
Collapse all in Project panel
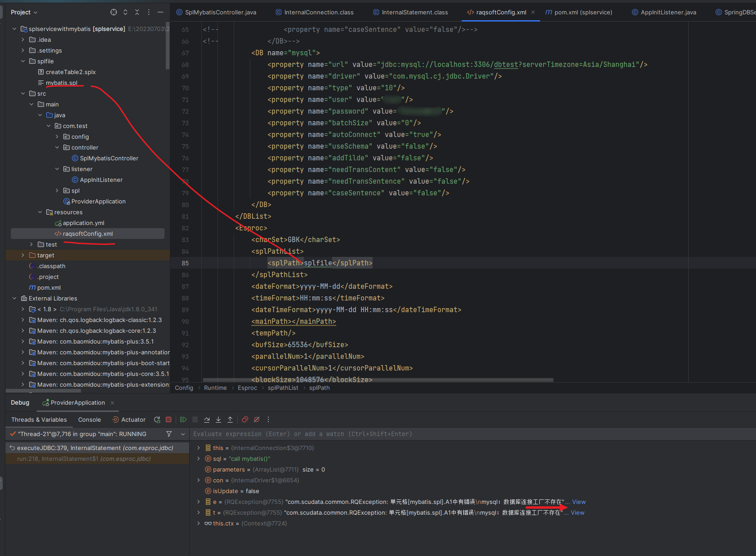137,12
